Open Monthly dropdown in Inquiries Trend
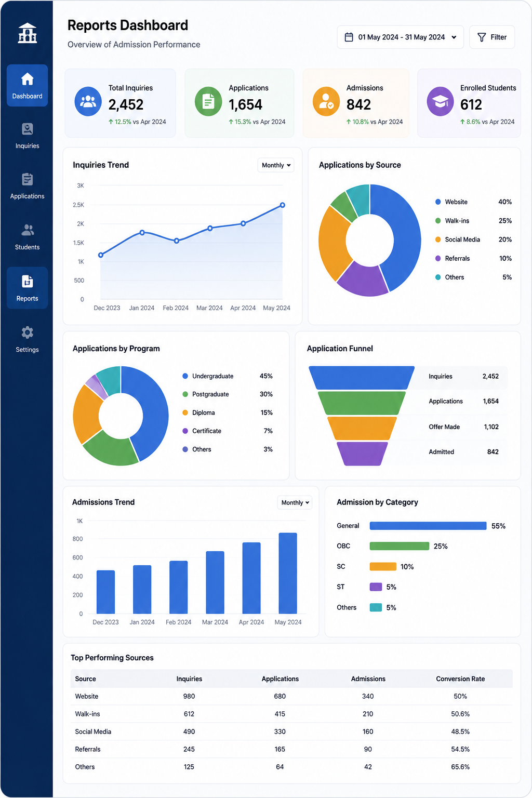This screenshot has height=798, width=532. click(276, 165)
